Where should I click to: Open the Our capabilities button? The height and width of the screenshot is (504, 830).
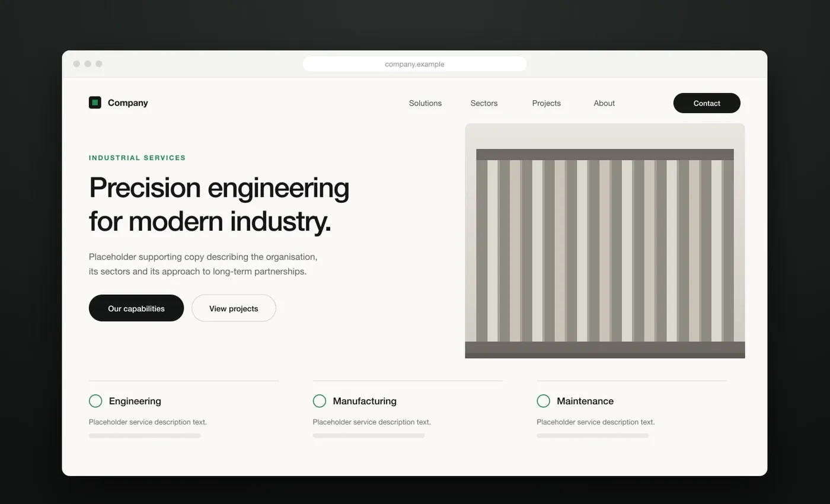(136, 308)
